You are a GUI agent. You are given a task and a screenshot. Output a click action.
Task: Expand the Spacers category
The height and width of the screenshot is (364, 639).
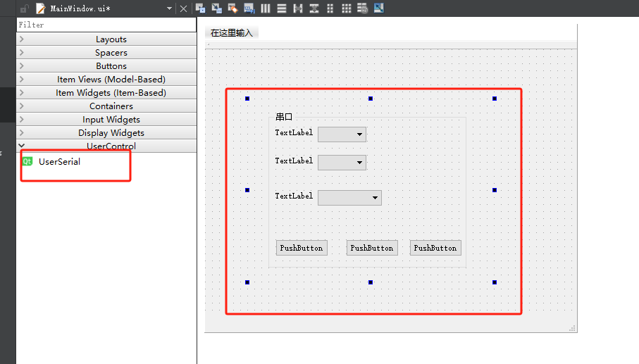pyautogui.click(x=106, y=53)
